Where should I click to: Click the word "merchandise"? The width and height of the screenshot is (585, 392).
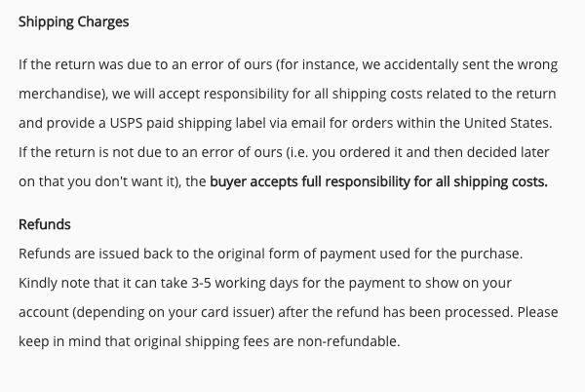(x=60, y=96)
